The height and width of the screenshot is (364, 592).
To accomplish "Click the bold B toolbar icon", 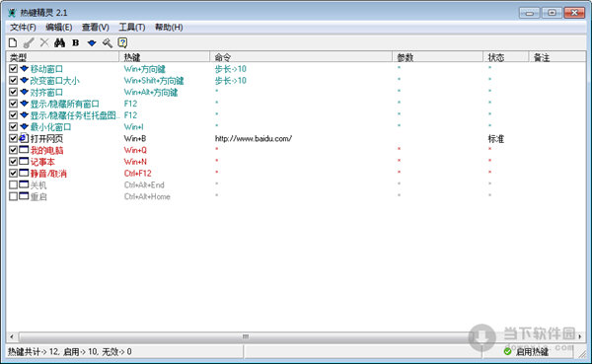I will point(76,42).
